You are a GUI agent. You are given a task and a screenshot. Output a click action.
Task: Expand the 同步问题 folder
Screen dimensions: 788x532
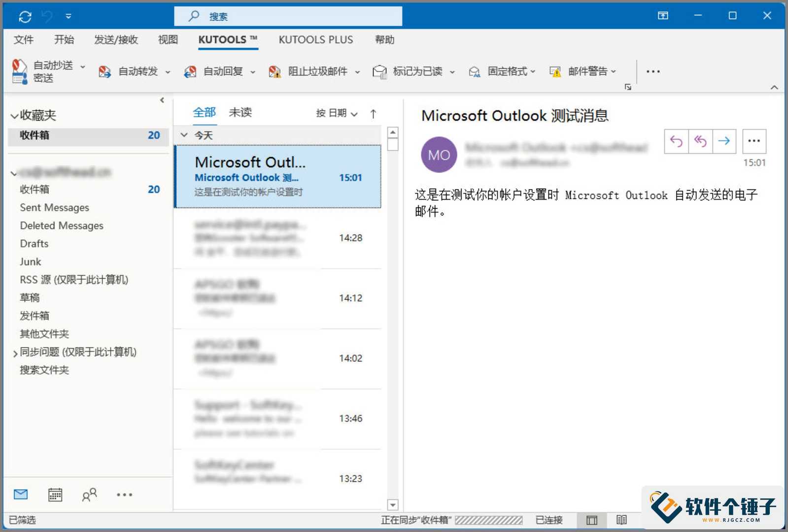point(15,353)
